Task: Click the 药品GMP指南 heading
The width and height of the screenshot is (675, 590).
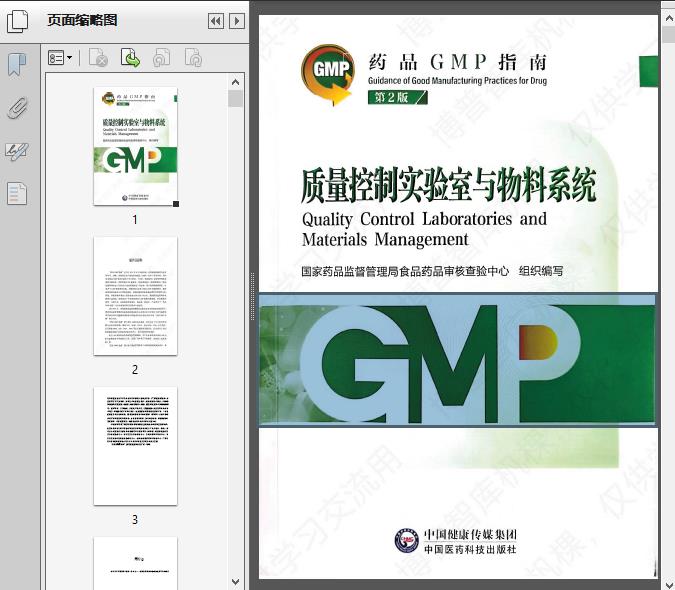Action: 458,62
